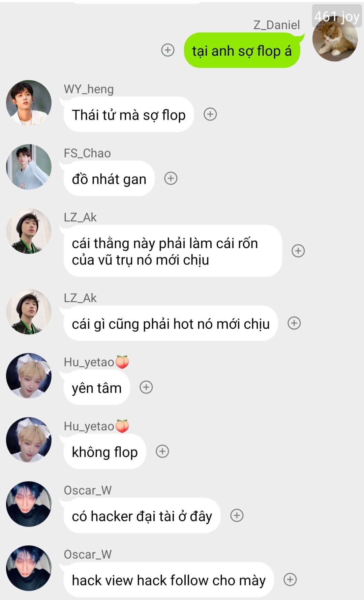The width and height of the screenshot is (364, 600).
Task: Open Hu_yetao avatar next to "yên tâm"
Action: pos(29,376)
